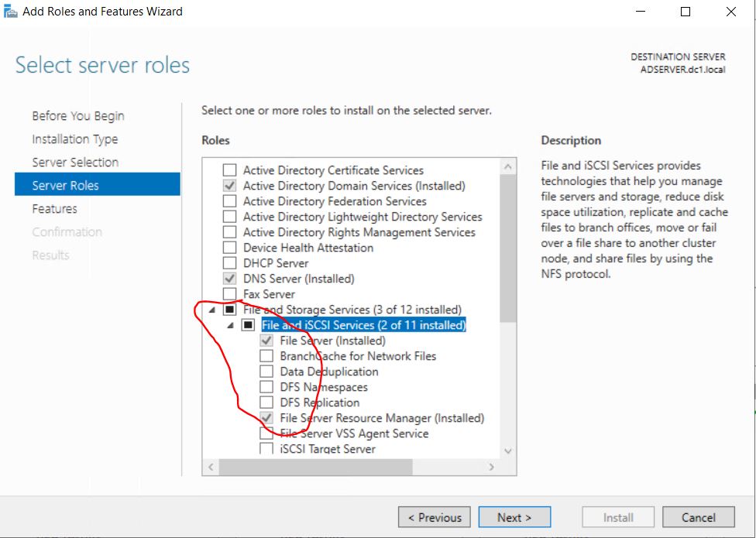Jump to the Features step
Image resolution: width=756 pixels, height=538 pixels.
pos(54,208)
